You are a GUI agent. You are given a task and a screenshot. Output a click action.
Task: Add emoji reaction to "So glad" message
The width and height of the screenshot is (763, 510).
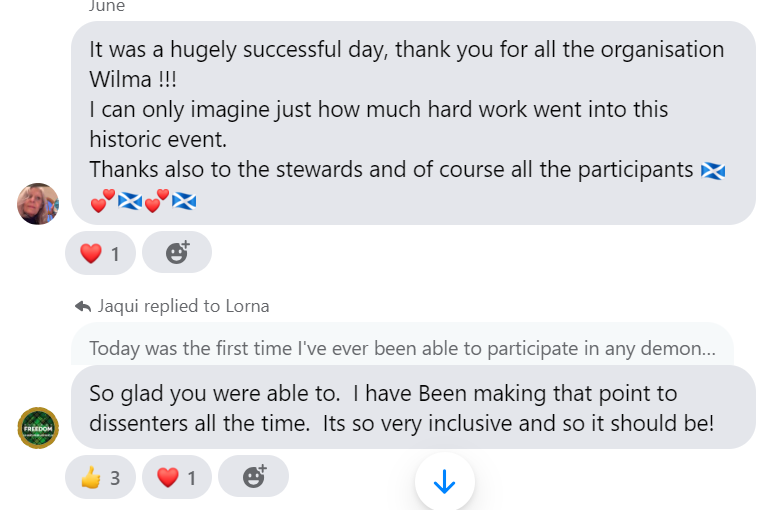pos(254,477)
